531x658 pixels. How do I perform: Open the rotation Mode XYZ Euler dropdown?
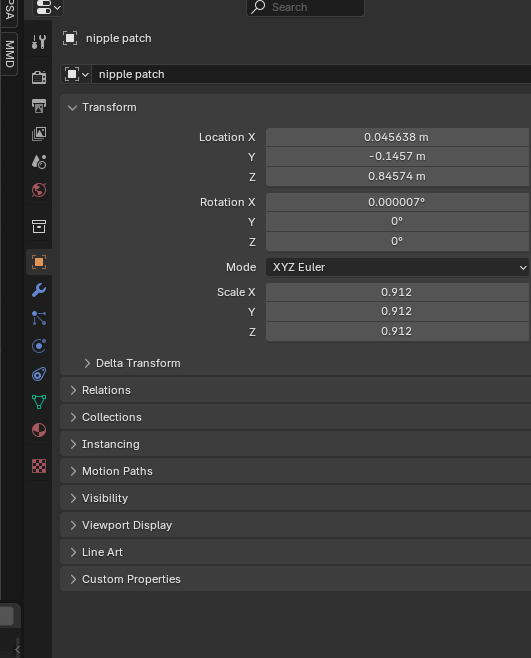pos(397,267)
